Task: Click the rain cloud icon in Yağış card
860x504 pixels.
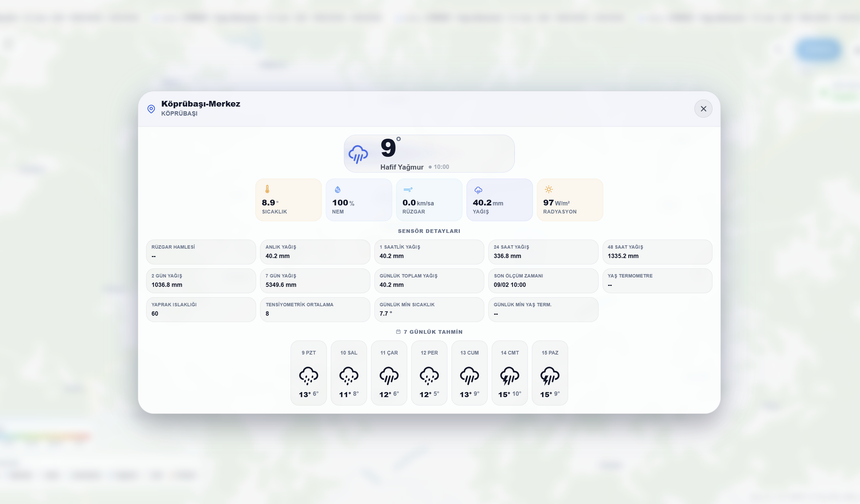Action: [x=478, y=189]
